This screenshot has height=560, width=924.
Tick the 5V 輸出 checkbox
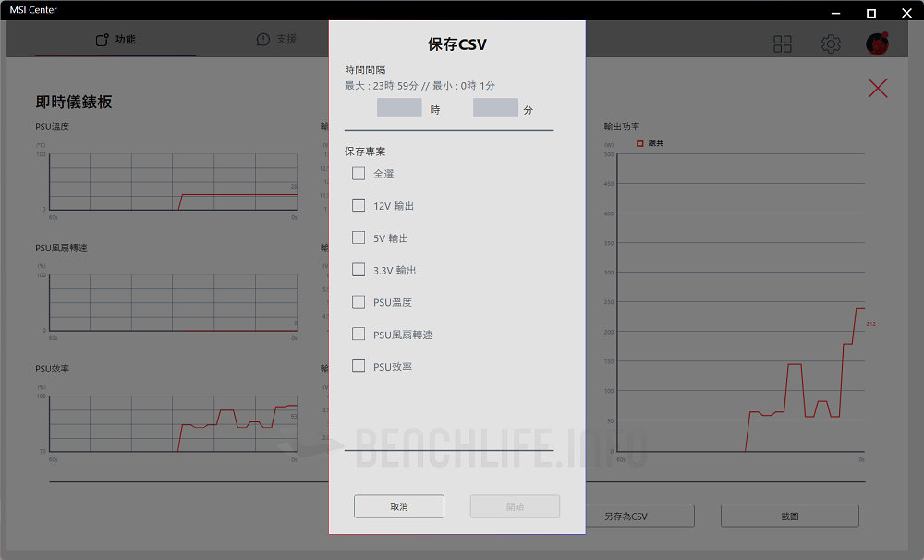click(359, 237)
